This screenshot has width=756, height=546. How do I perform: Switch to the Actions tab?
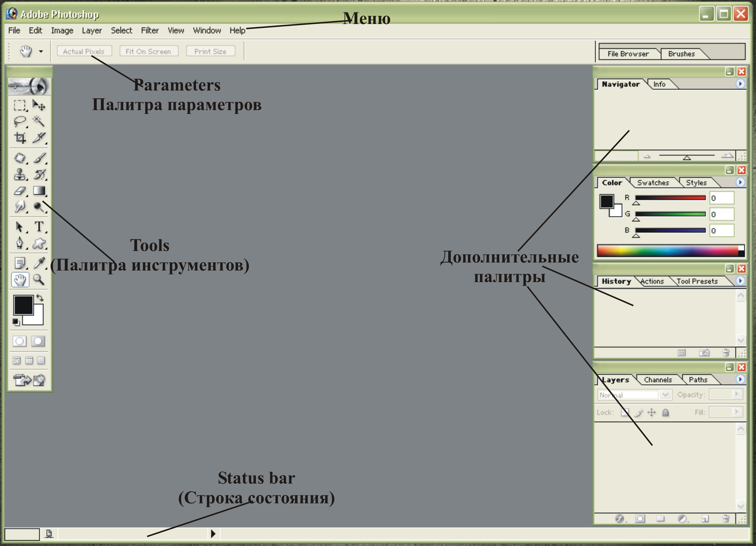pyautogui.click(x=652, y=281)
